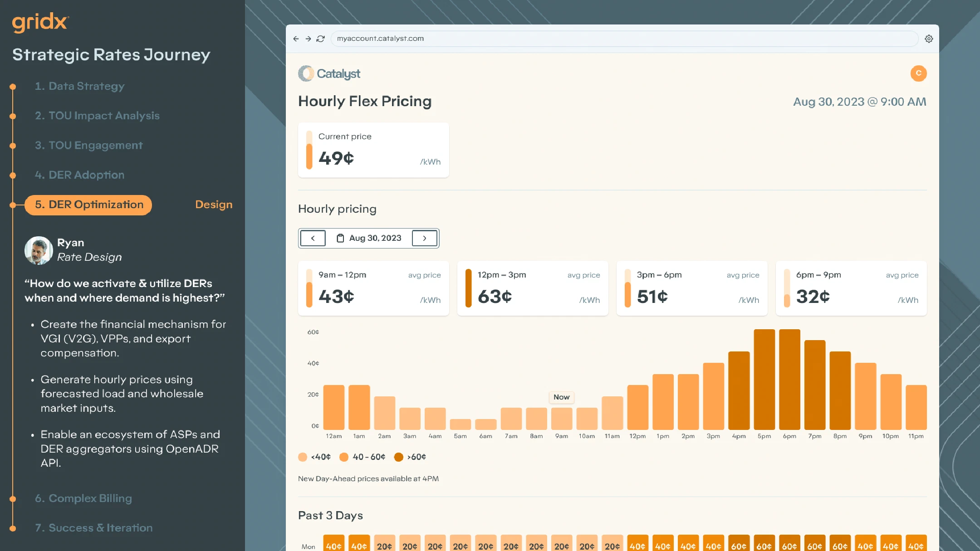
Task: Select step 7. Success & Iteration
Action: 93,528
